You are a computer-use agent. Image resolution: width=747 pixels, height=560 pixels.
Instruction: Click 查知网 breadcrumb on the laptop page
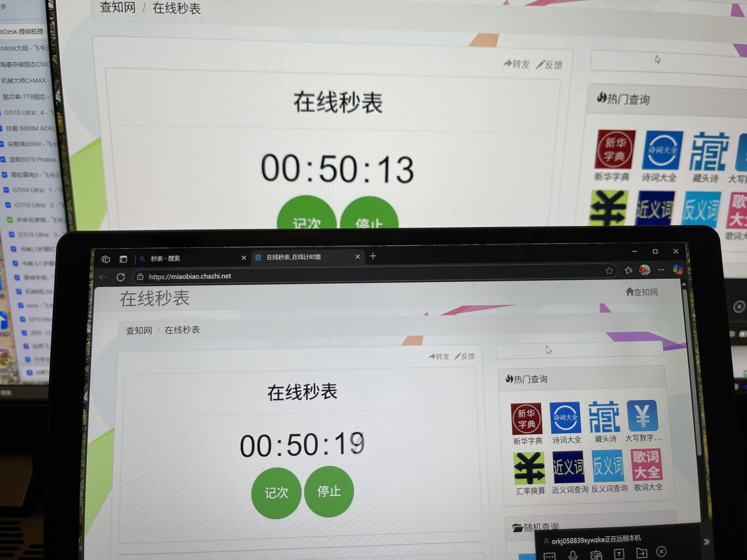(139, 330)
